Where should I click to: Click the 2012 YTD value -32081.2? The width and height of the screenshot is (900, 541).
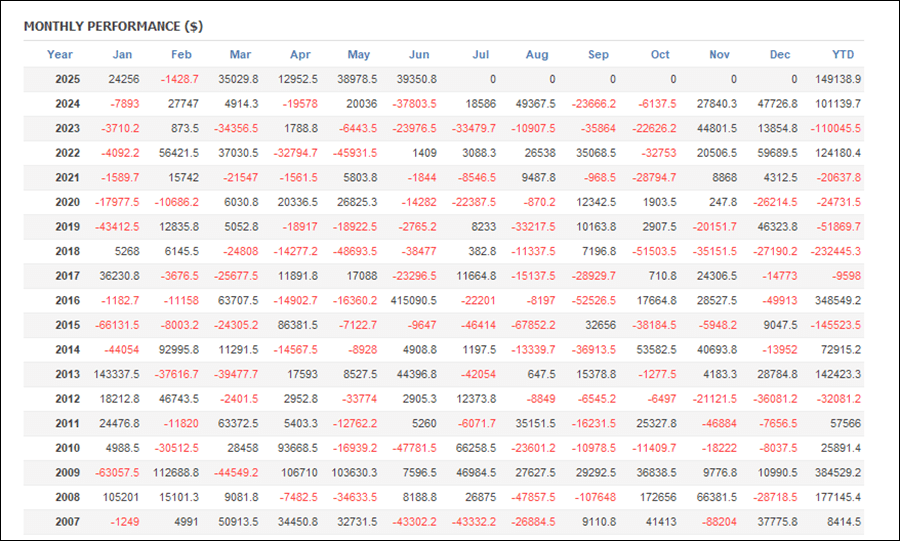(838, 399)
